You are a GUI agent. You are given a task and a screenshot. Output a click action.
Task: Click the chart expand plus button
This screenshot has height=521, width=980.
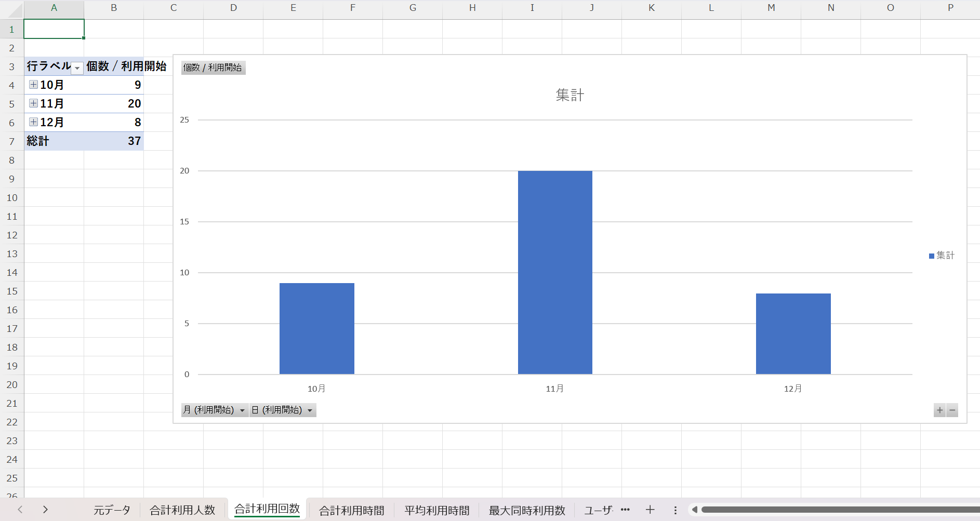point(939,410)
